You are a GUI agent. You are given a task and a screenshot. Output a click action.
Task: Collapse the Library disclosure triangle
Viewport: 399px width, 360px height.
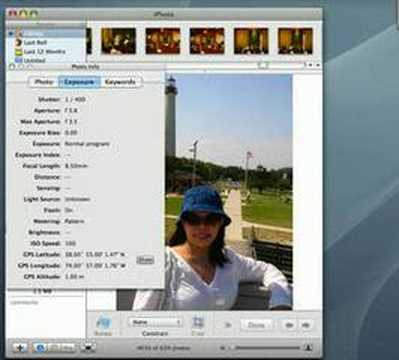pyautogui.click(x=11, y=34)
